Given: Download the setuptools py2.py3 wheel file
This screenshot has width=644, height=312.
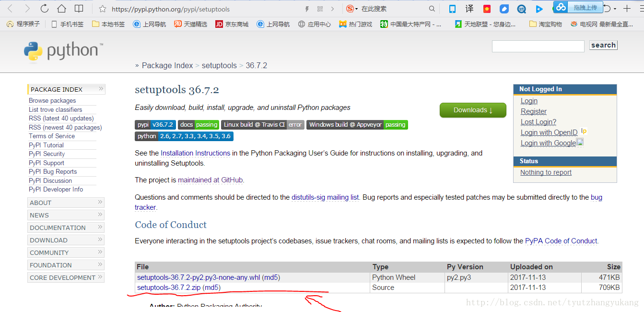Looking at the screenshot, I should 199,277.
